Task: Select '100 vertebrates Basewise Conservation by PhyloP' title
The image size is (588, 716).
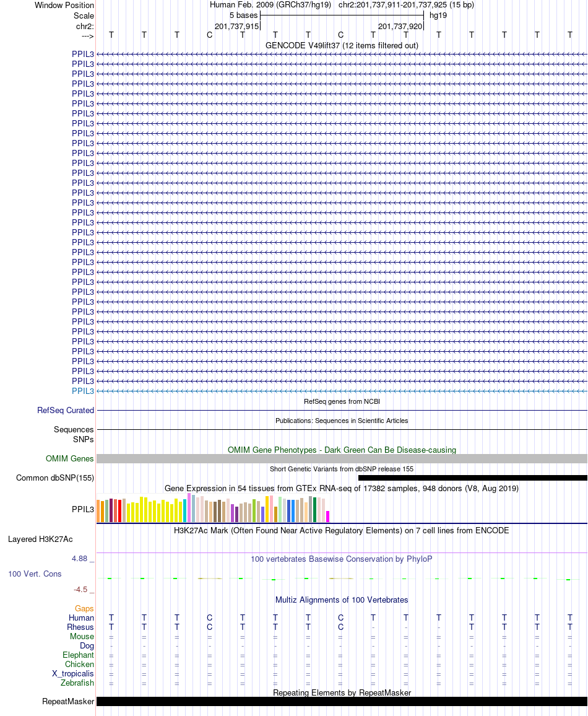Action: 342,559
